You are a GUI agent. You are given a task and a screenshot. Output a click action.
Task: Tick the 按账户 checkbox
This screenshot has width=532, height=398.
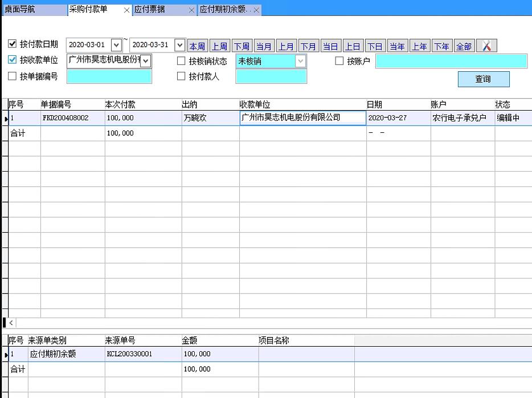(x=339, y=61)
